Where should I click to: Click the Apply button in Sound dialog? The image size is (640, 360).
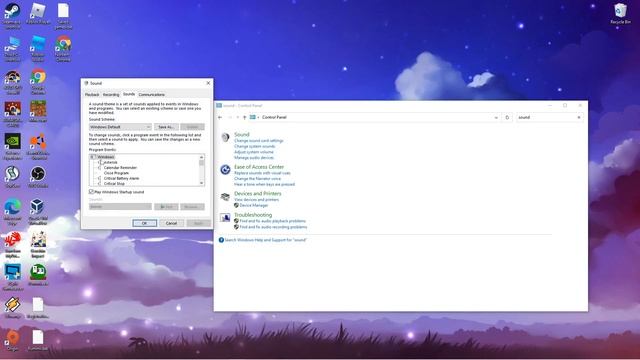198,223
